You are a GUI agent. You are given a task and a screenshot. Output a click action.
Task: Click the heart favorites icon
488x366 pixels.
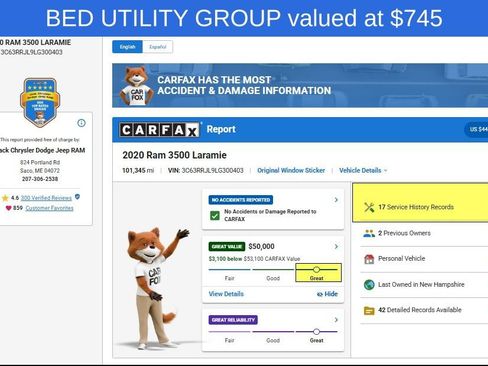pyautogui.click(x=8, y=208)
